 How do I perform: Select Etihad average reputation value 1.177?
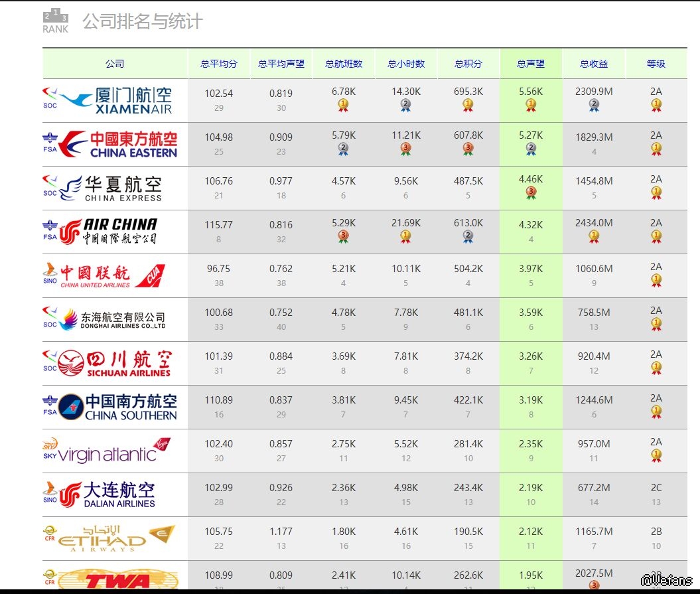click(281, 532)
